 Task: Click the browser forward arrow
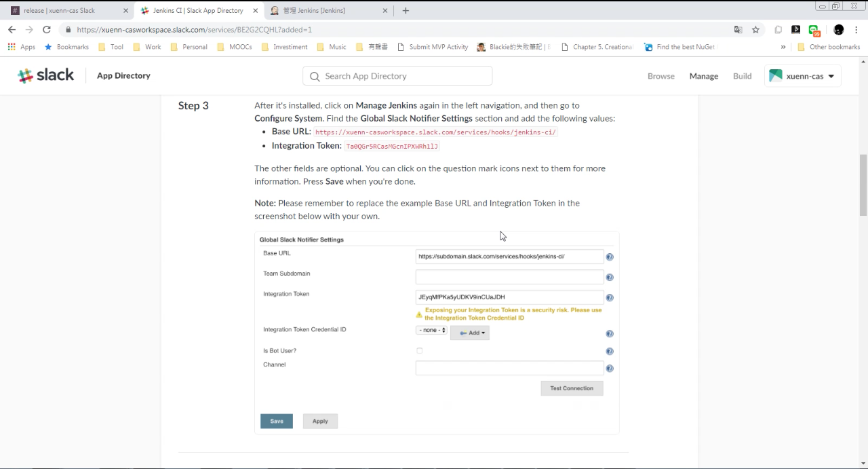click(x=29, y=30)
